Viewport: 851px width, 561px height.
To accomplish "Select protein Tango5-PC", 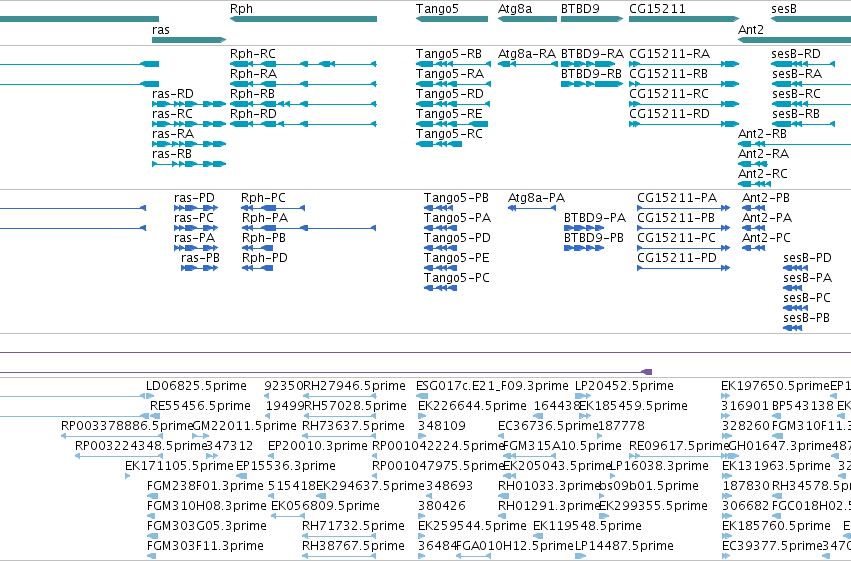I will coord(441,288).
